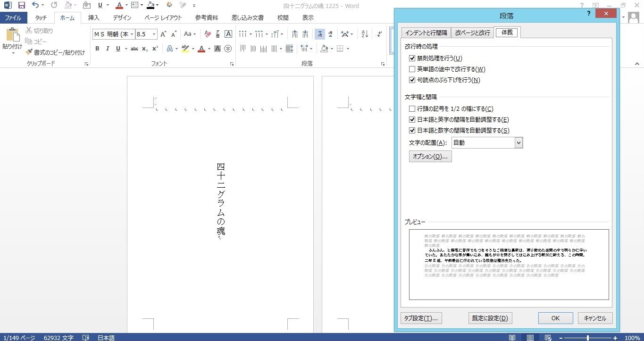This screenshot has width=644, height=341.
Task: Toggle Bold formatting
Action: tap(97, 49)
